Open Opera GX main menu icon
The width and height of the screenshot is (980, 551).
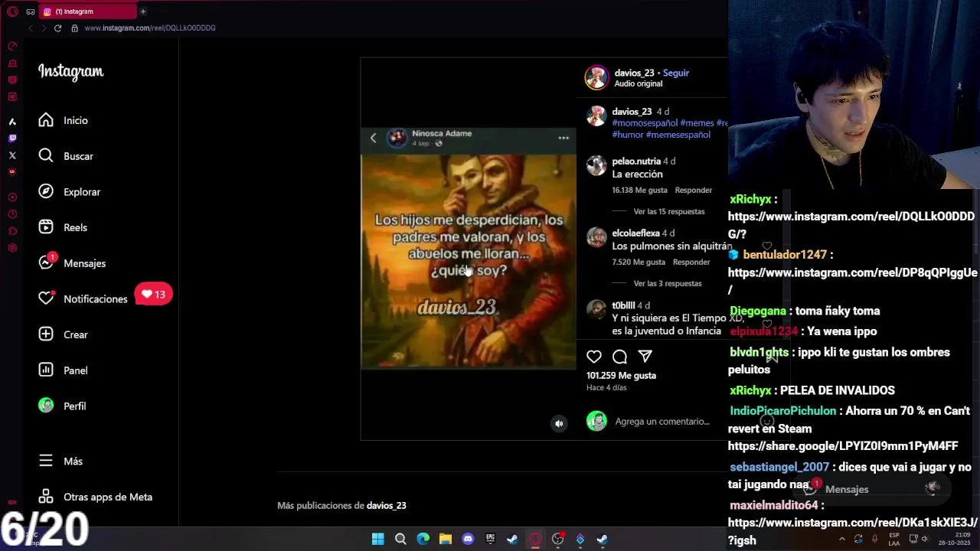tap(12, 11)
